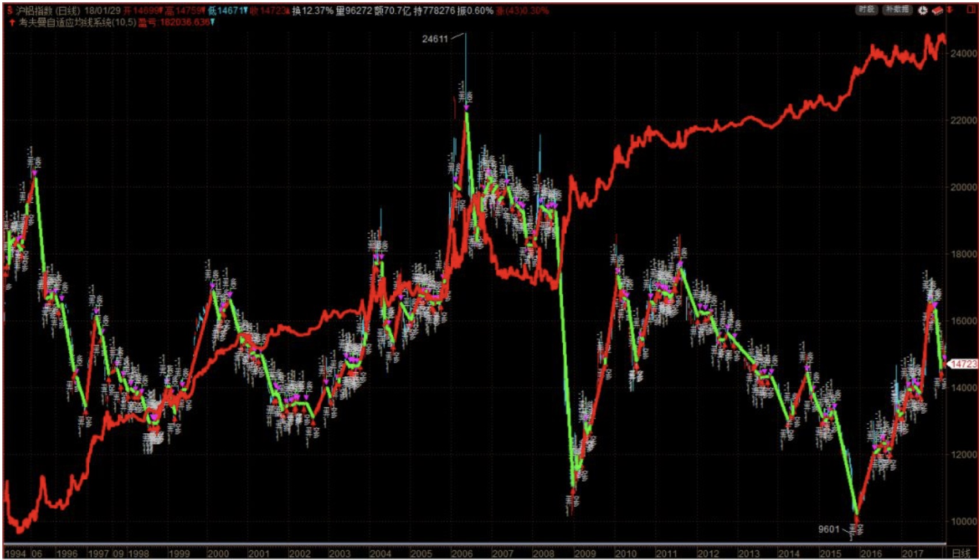The height and width of the screenshot is (560, 979).
Task: Open the 沪铝指数 (日线) title label
Action: (x=48, y=10)
